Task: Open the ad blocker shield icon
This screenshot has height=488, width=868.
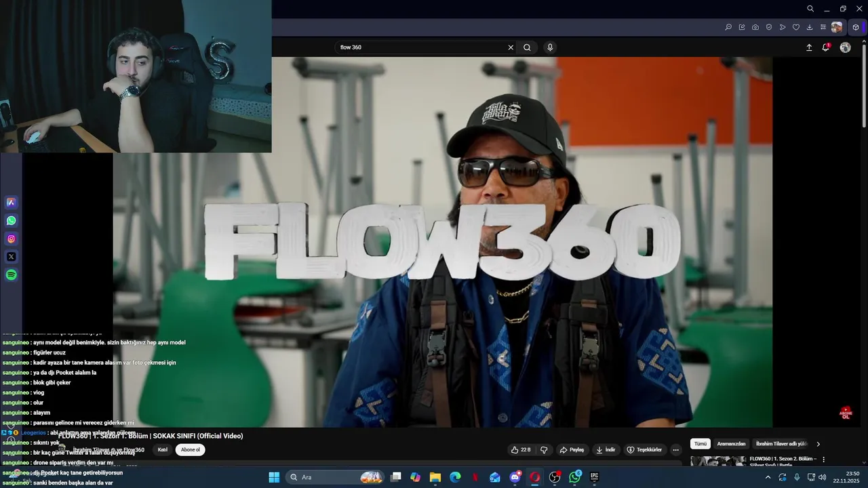Action: click(769, 27)
